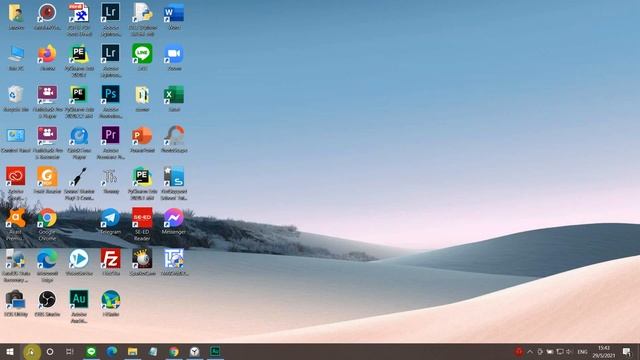The height and width of the screenshot is (360, 640).
Task: Select the user folder icon above This PC
Action: click(16, 13)
